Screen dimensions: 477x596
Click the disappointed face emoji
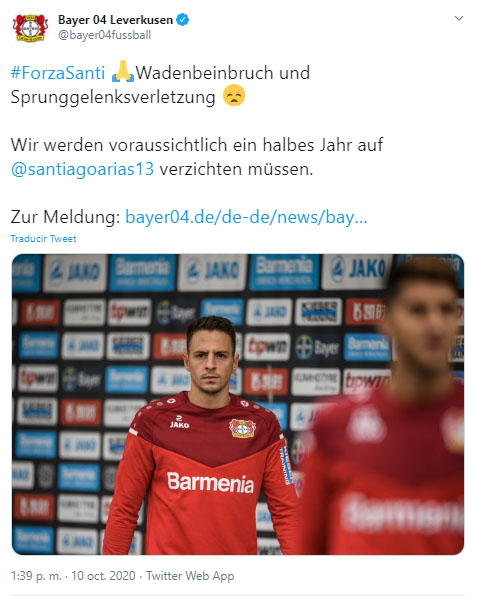234,95
